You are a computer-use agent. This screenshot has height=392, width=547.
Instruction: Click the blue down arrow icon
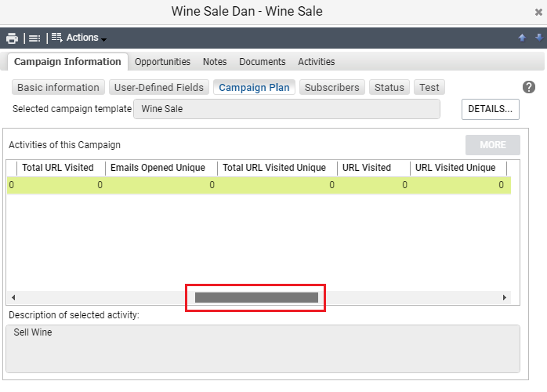[539, 38]
